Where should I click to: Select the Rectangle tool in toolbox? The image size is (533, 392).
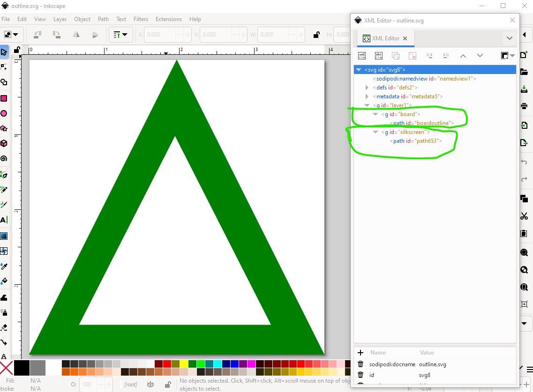coord(4,98)
